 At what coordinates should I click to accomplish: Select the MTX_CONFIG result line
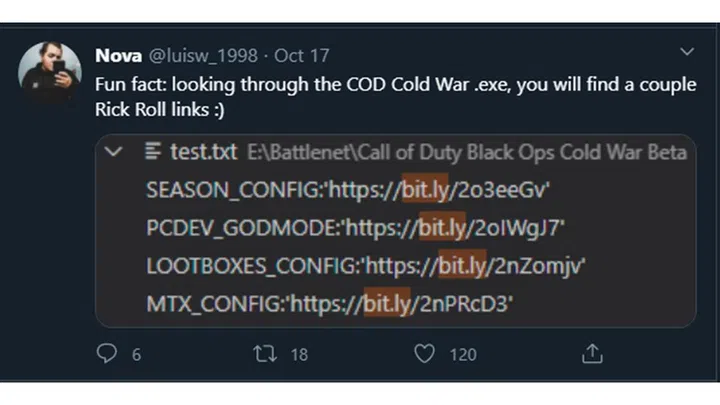click(x=330, y=304)
